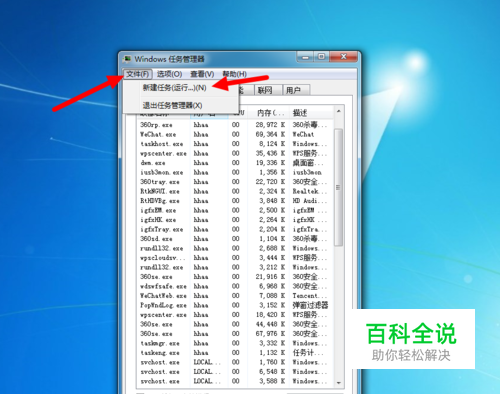Select wpscenter.exe using 35,436 K
This screenshot has width=500, height=394.
[x=163, y=153]
